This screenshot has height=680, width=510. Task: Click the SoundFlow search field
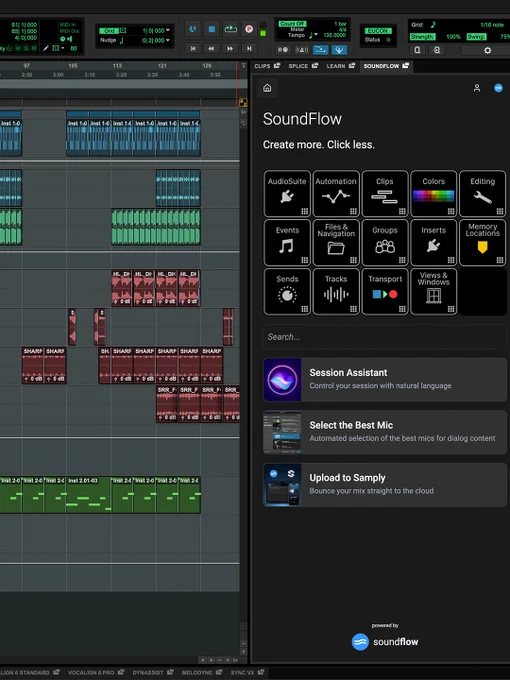pyautogui.click(x=385, y=337)
